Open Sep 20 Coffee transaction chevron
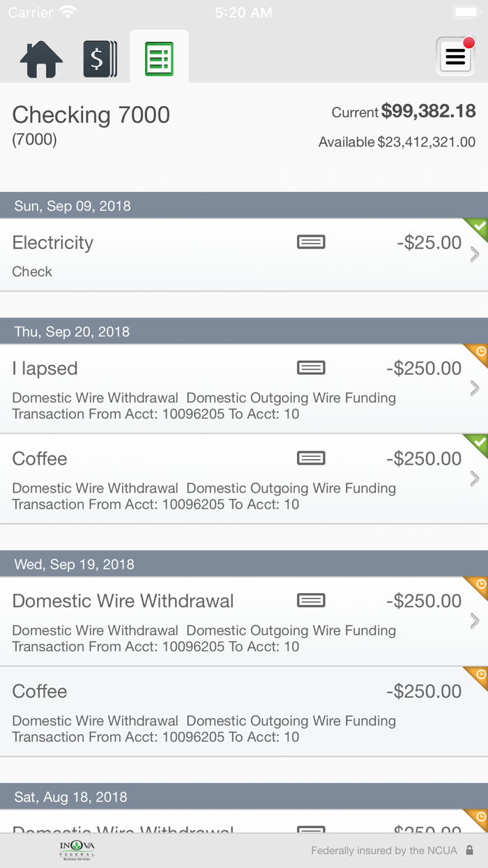Viewport: 488px width, 868px height. 475,479
